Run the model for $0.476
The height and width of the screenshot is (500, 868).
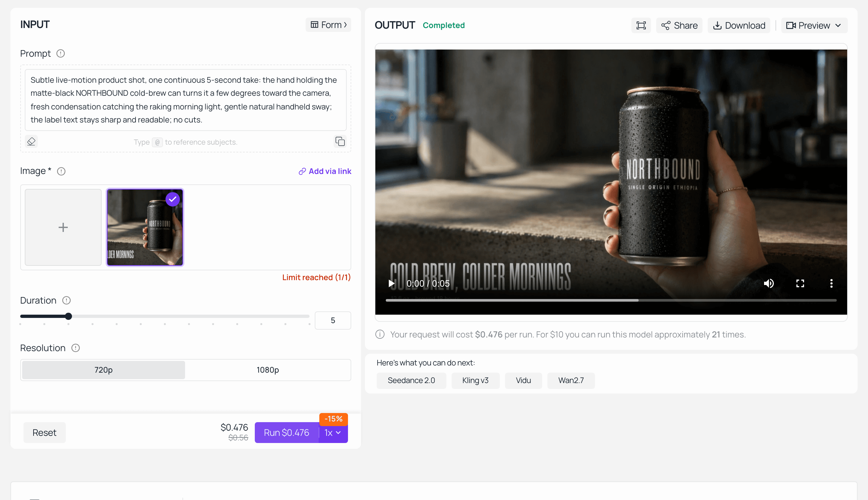click(x=286, y=433)
